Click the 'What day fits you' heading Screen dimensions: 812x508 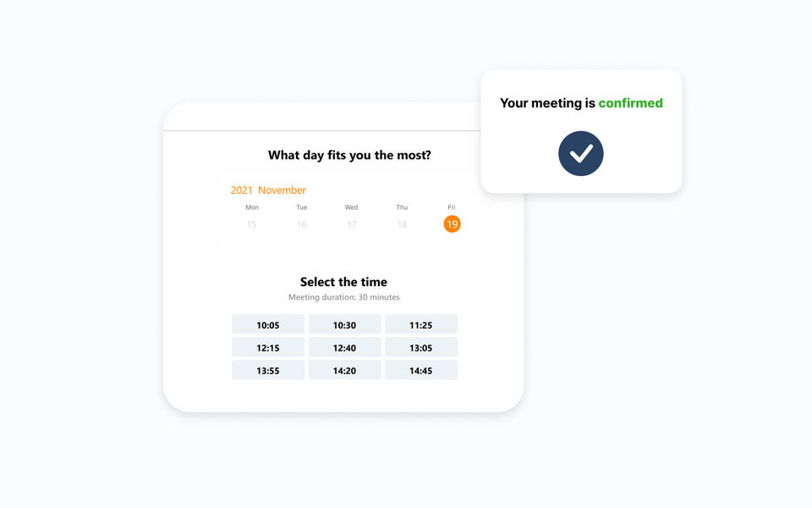click(x=349, y=155)
